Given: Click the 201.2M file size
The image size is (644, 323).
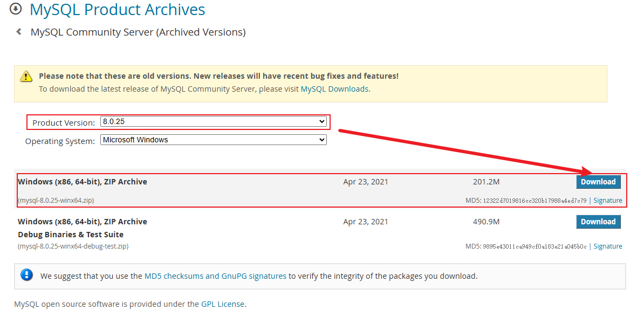Looking at the screenshot, I should pos(487,182).
